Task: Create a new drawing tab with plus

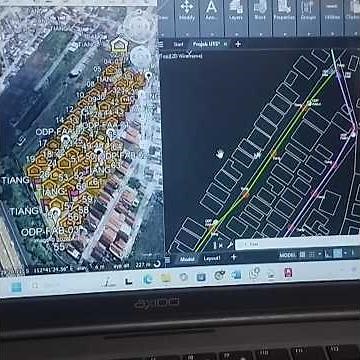Action: [x=238, y=44]
